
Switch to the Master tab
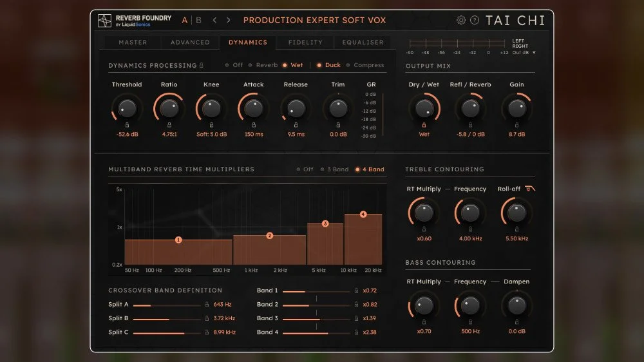[133, 43]
